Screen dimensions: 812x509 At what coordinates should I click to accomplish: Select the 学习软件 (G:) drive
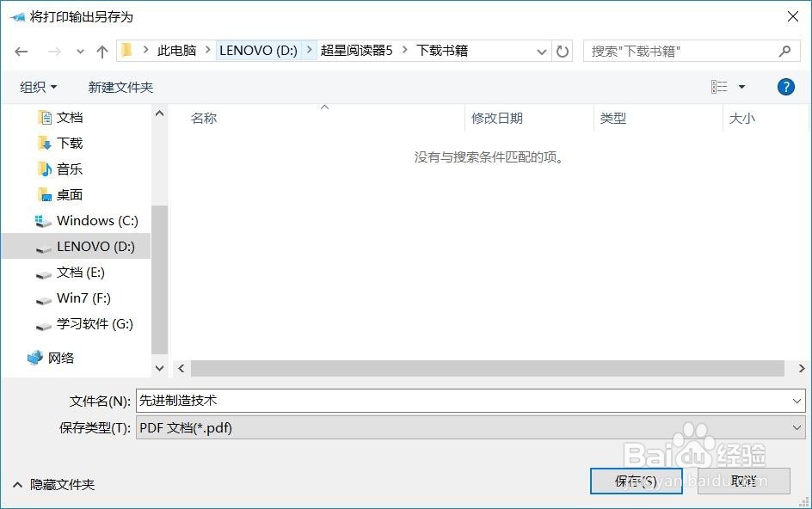click(x=95, y=324)
